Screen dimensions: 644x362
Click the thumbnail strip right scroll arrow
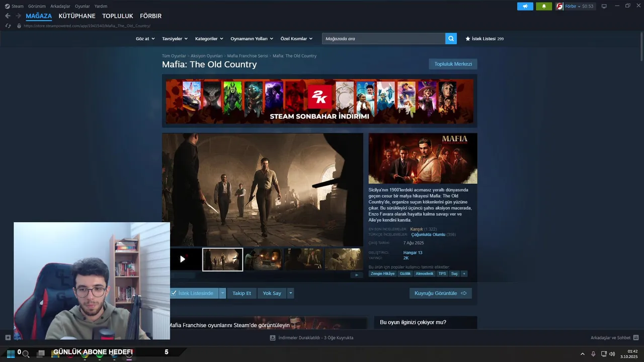point(357,275)
